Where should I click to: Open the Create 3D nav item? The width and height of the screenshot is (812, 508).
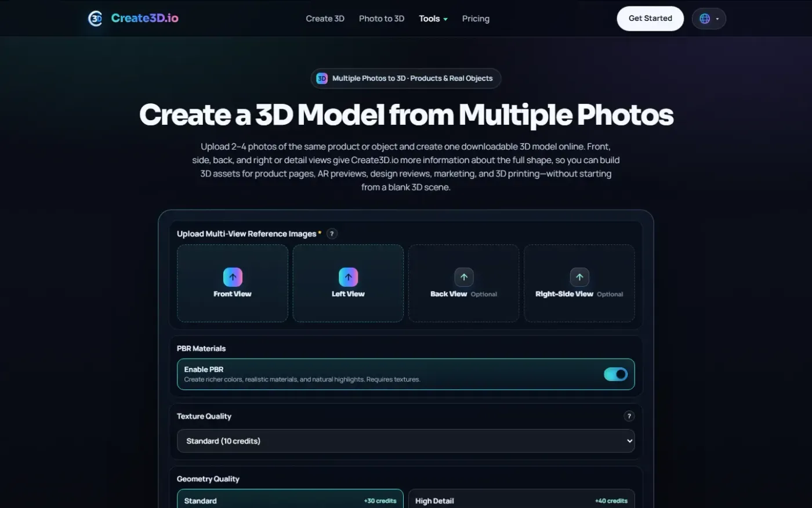(325, 19)
